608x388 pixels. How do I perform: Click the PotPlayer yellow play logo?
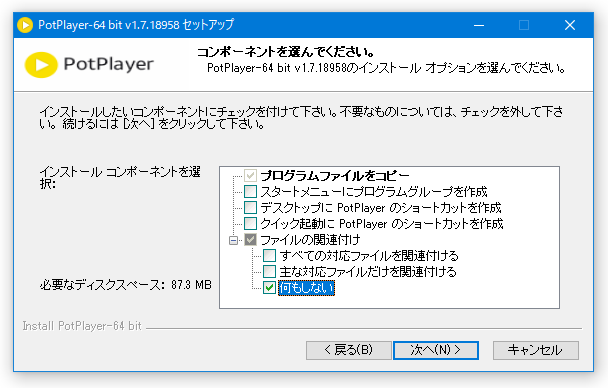(x=41, y=65)
